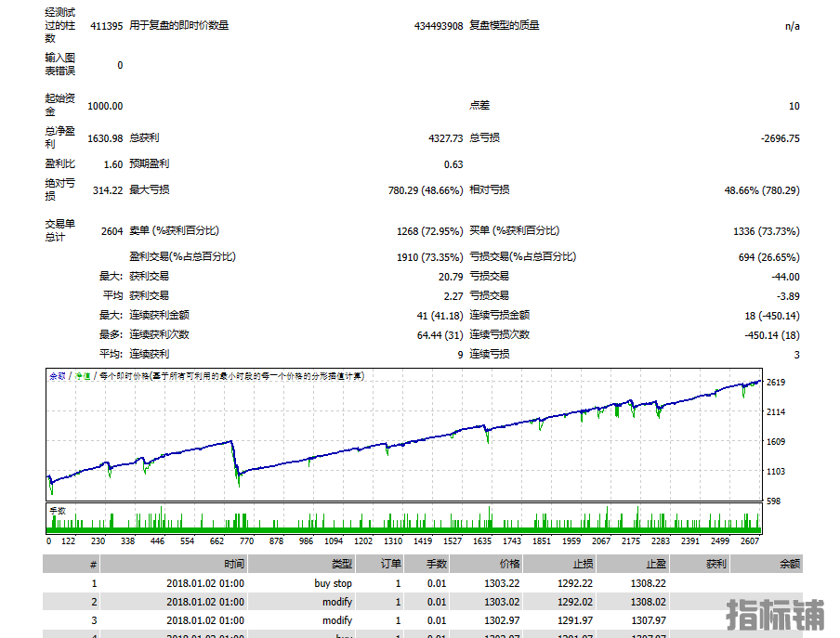This screenshot has width=840, height=638.
Task: Select the gross loss value -2696.75
Action: point(780,138)
